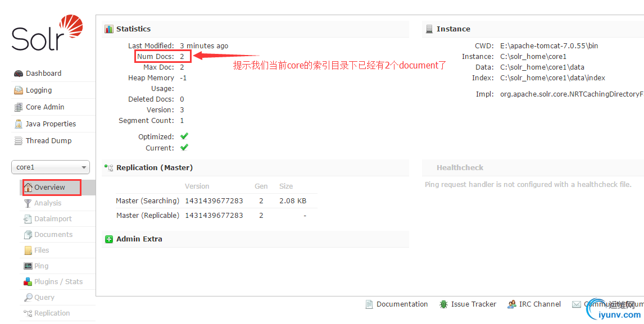The width and height of the screenshot is (644, 324).
Task: Click the Replication icon in sidebar
Action: [x=28, y=313]
